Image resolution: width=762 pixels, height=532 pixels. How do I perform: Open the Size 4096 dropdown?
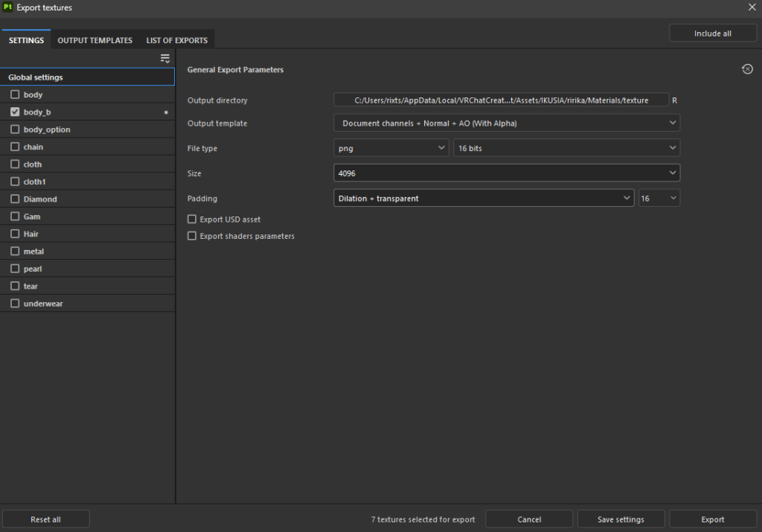507,173
